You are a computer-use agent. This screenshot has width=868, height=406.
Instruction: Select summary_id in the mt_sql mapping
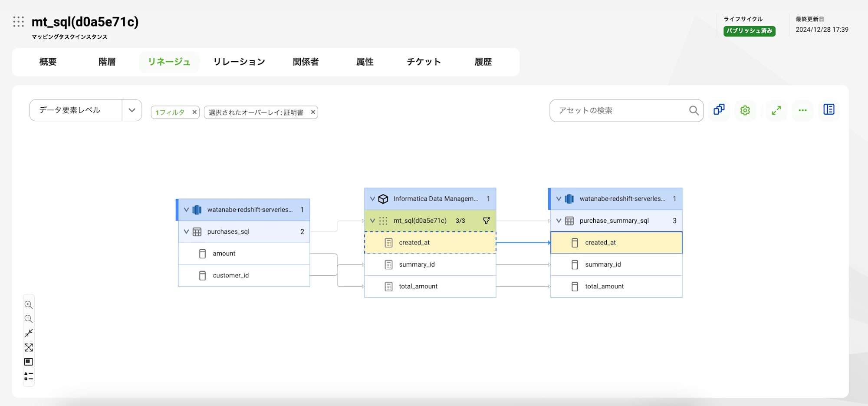click(x=430, y=264)
